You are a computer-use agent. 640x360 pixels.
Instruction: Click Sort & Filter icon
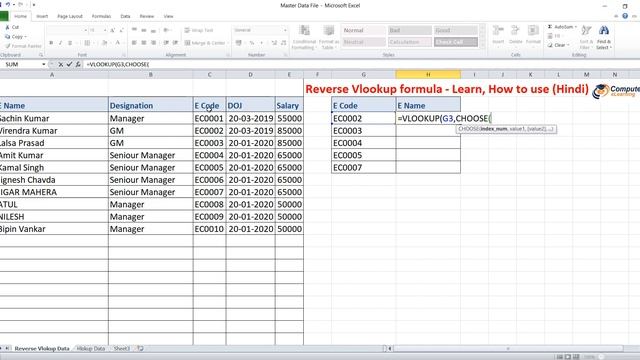(x=586, y=30)
